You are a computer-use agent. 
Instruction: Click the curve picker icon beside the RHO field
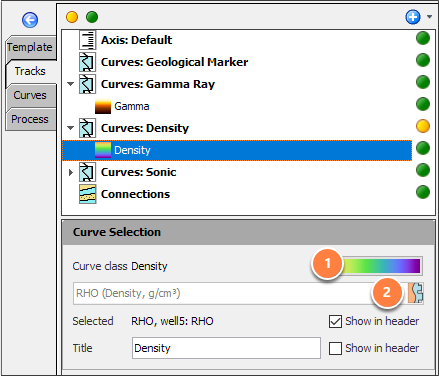click(x=416, y=293)
